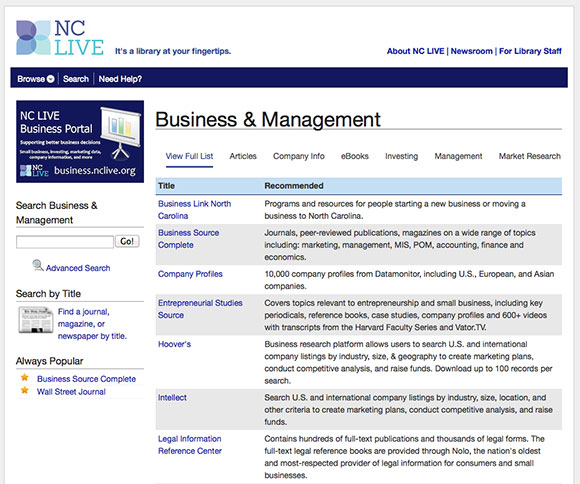The width and height of the screenshot is (580, 484).
Task: Open the For Library Staff link
Action: tap(530, 51)
